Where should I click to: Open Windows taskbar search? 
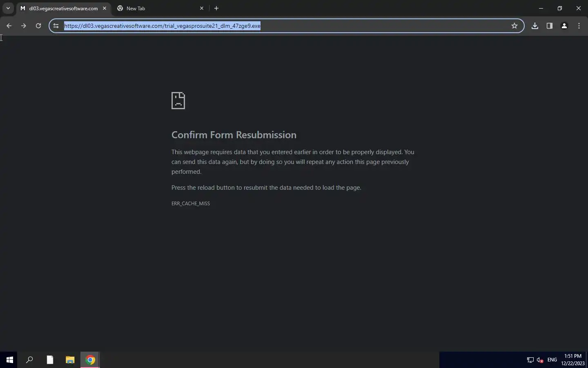pyautogui.click(x=29, y=360)
